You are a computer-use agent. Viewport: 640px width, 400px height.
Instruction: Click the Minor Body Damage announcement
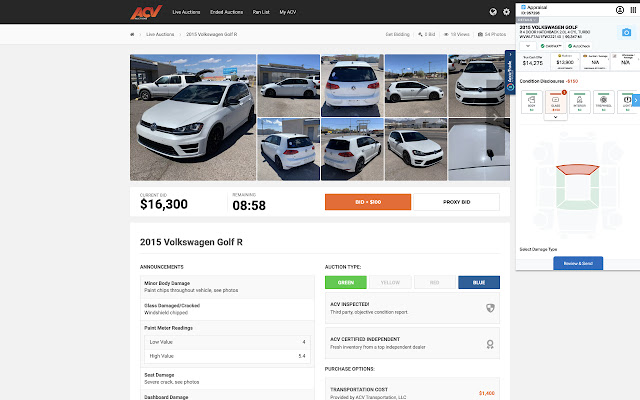227,287
